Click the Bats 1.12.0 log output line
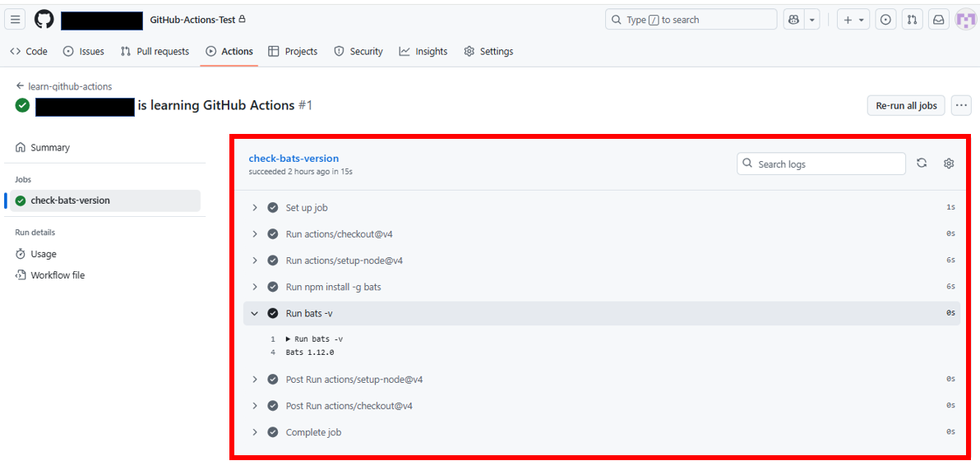Viewport: 980px width, 470px height. [x=310, y=352]
